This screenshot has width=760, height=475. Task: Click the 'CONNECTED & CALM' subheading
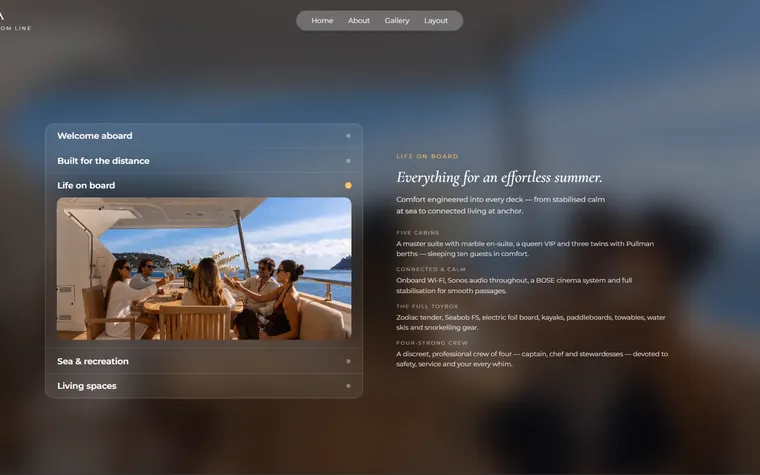click(430, 269)
